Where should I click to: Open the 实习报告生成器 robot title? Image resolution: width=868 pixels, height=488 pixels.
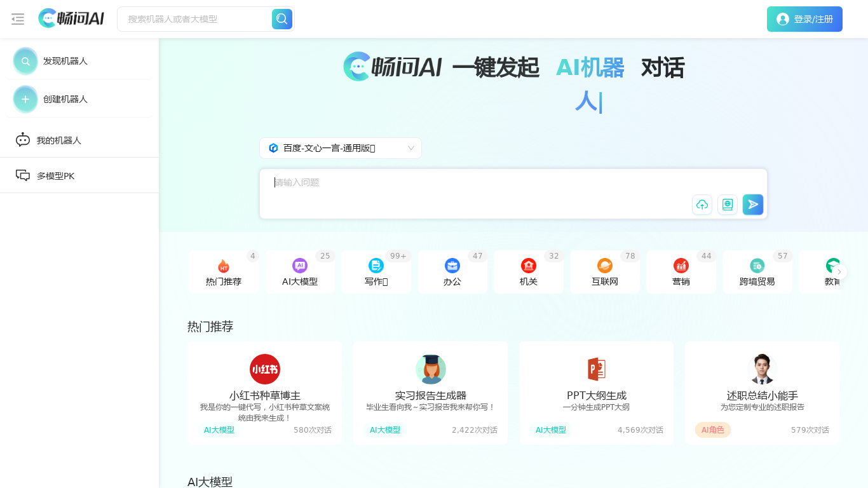[x=431, y=395]
